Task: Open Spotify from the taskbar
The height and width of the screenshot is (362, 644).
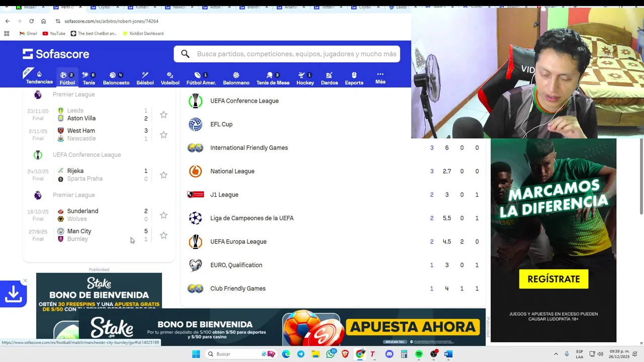Action: pos(419,354)
